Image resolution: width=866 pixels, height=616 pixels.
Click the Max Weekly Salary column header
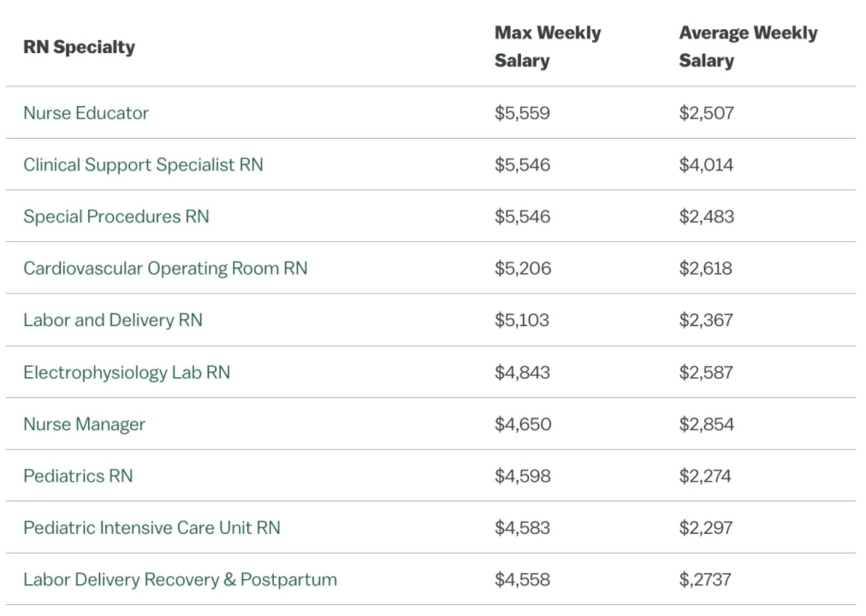pos(547,46)
